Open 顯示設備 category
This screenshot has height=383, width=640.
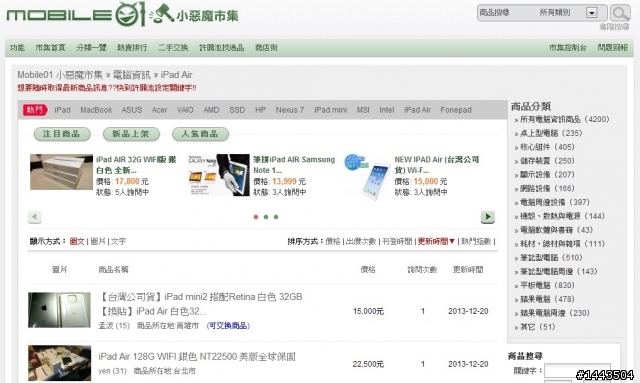pos(547,175)
